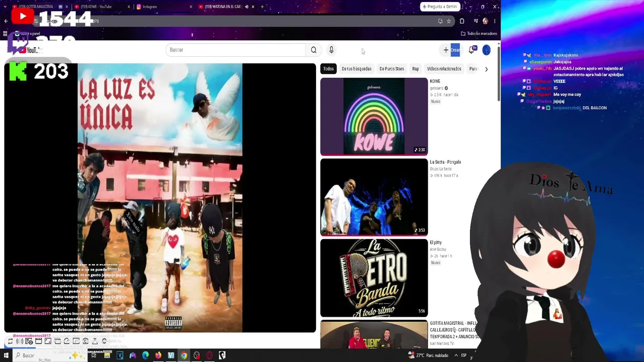
Task: Open File Explorer from the taskbar
Action: point(107,355)
